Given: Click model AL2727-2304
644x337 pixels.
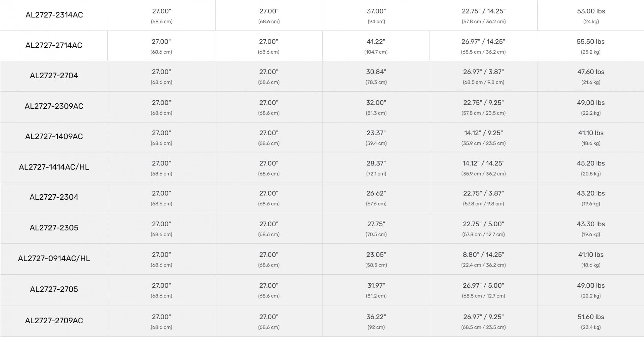Looking at the screenshot, I should pos(54,197).
